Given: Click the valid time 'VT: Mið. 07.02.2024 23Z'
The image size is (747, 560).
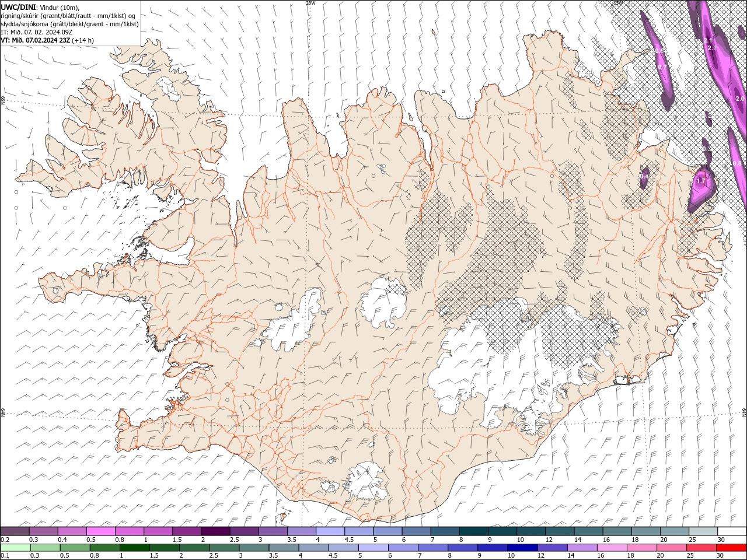Looking at the screenshot, I should pyautogui.click(x=35, y=40).
